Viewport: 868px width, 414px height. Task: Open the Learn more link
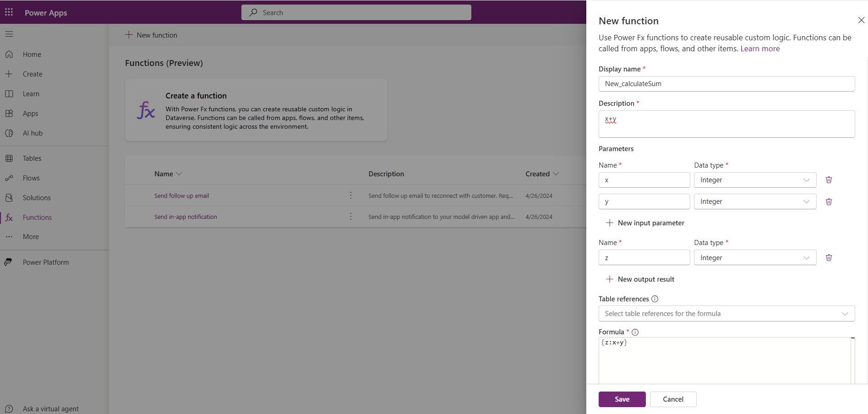point(760,48)
